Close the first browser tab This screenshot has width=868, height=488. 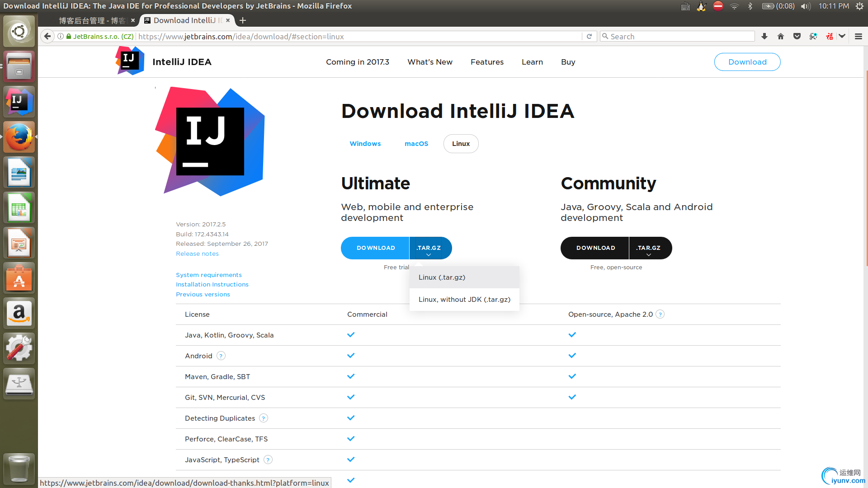tap(133, 20)
